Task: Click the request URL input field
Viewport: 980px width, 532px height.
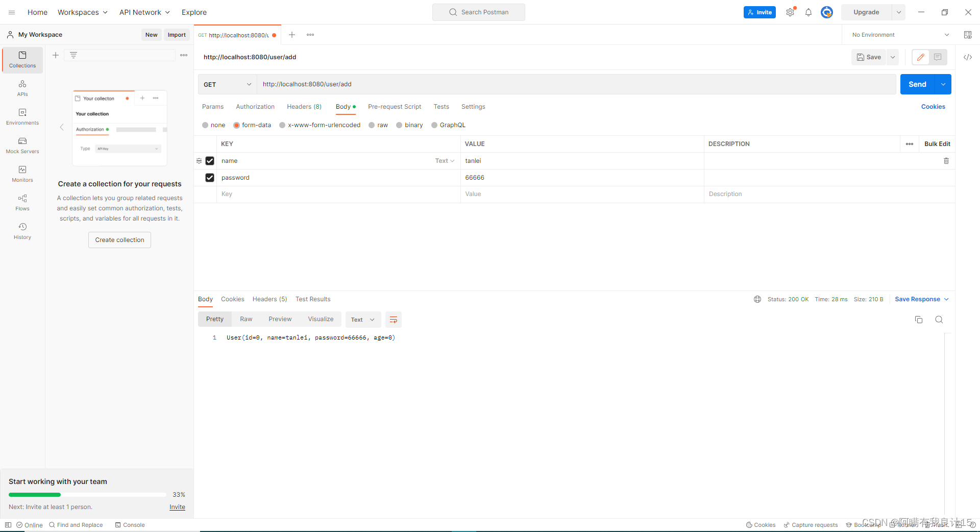Action: (576, 84)
